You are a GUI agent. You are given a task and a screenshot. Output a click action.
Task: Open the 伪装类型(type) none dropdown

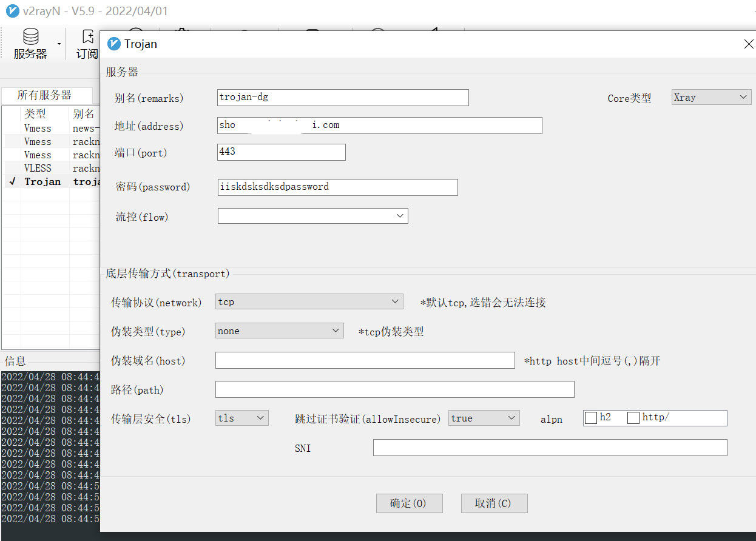click(280, 331)
